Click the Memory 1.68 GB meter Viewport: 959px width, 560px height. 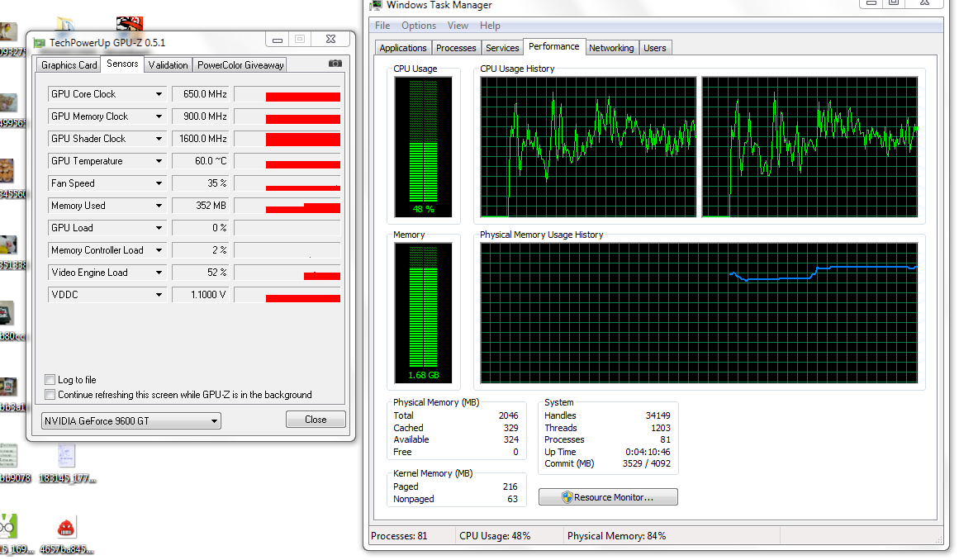pyautogui.click(x=423, y=313)
